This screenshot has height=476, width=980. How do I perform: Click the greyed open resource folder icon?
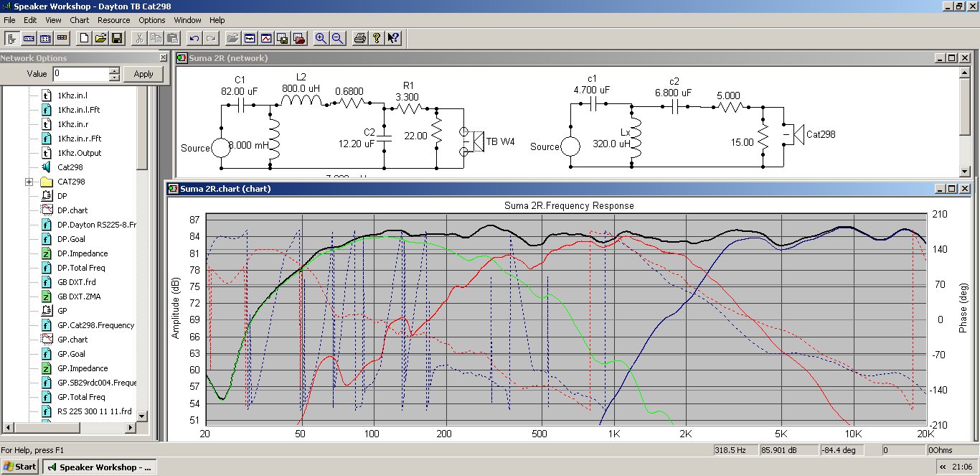coord(233,38)
